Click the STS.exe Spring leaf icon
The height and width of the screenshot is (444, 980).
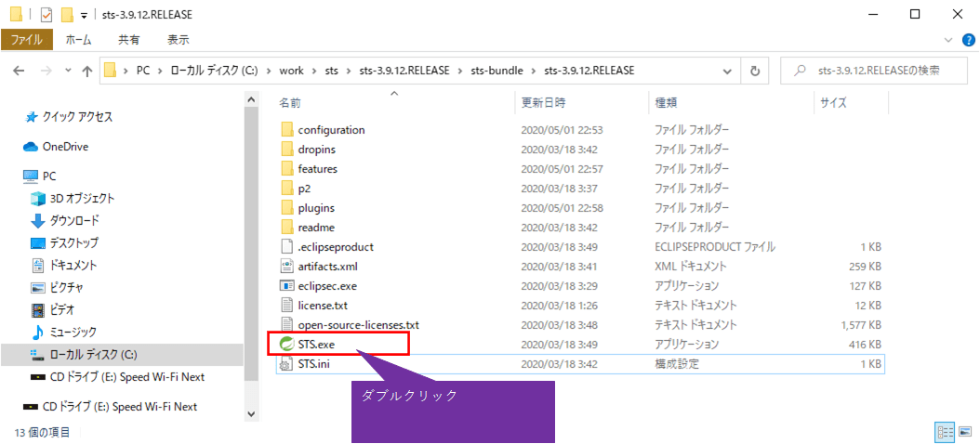(x=287, y=344)
